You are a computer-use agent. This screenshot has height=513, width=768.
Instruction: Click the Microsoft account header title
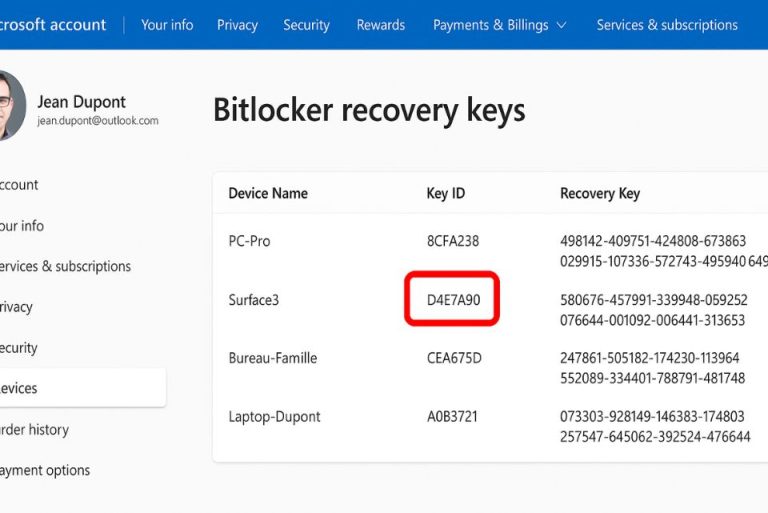(x=53, y=24)
